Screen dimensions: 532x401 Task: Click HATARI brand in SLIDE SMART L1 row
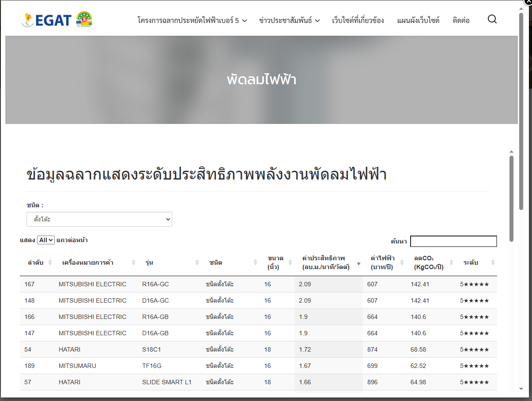(70, 382)
